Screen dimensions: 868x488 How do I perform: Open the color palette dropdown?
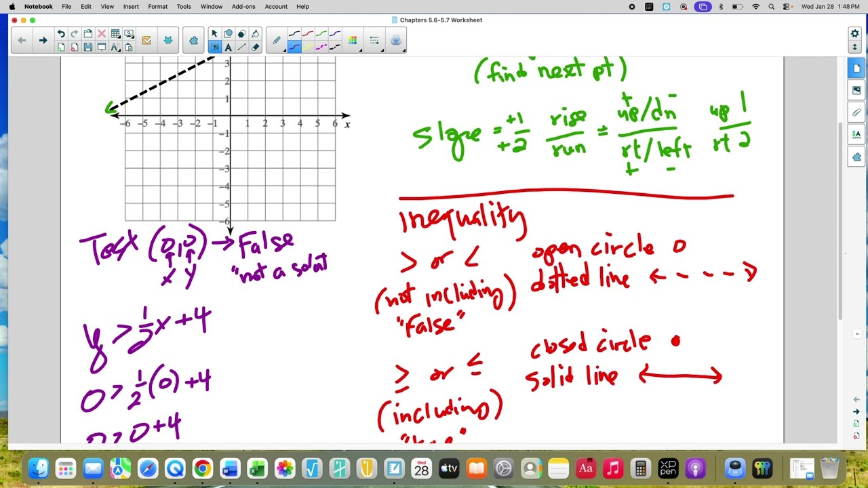point(353,41)
